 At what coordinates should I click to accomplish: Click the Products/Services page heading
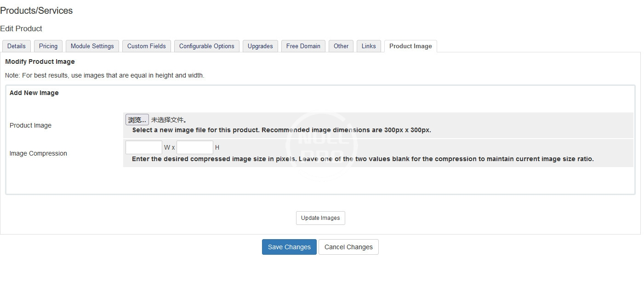[36, 11]
